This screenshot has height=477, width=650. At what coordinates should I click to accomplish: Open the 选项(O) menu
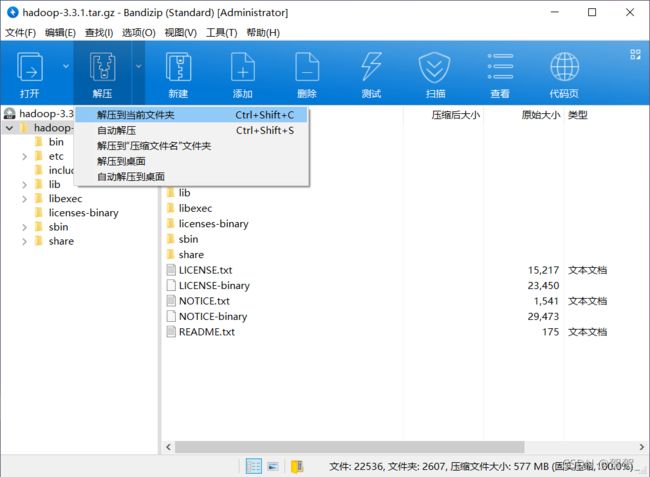click(x=138, y=33)
